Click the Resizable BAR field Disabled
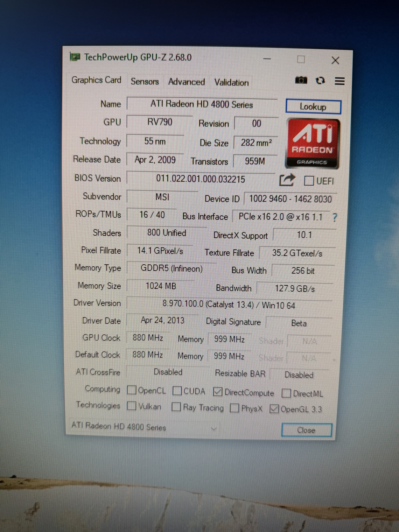The height and width of the screenshot is (532, 399). click(x=299, y=375)
